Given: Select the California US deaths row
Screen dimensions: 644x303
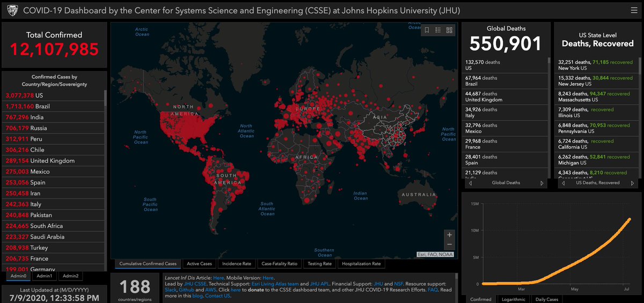Looking at the screenshot, I should point(597,144).
